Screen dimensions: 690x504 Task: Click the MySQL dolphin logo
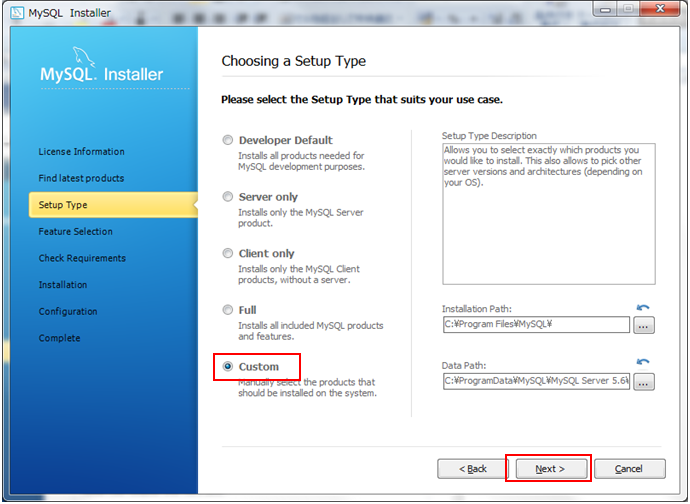(x=83, y=57)
